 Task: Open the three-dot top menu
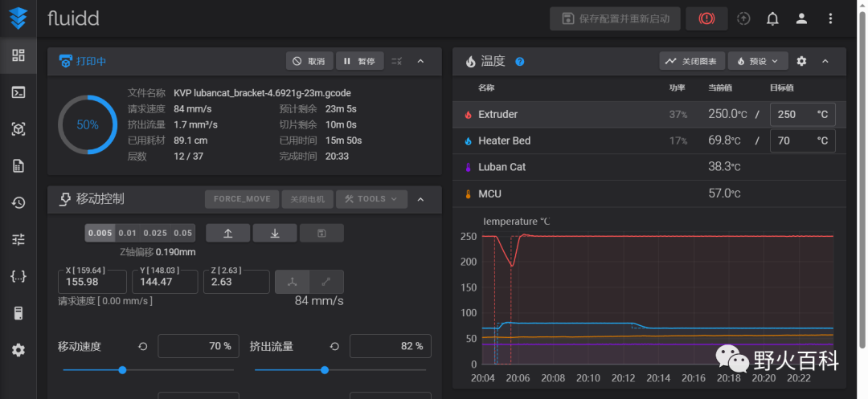pyautogui.click(x=829, y=18)
